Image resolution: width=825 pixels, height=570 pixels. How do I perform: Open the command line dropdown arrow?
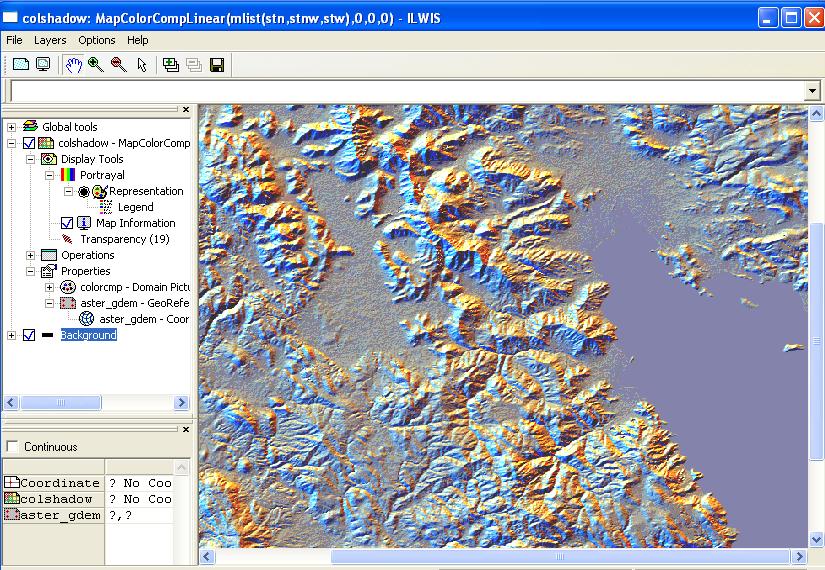[x=811, y=91]
